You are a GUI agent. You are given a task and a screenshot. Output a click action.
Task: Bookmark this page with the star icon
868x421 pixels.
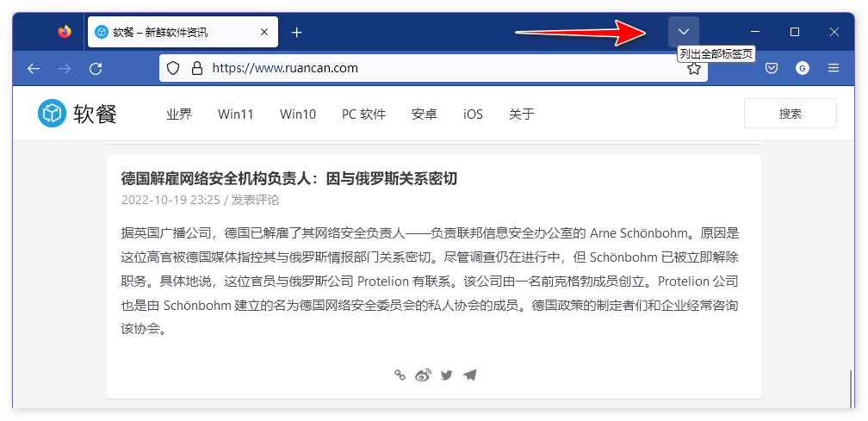693,68
